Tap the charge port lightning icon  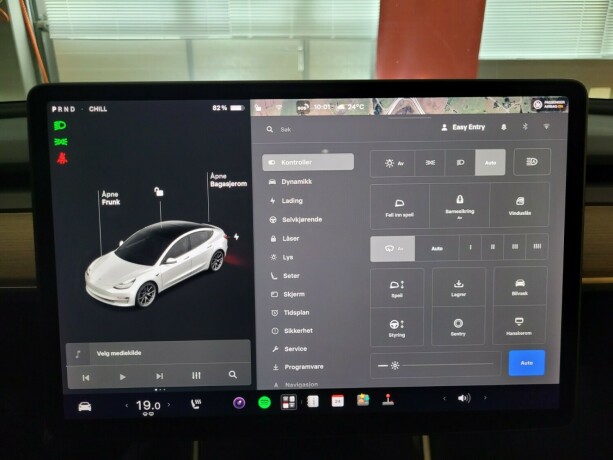[236, 236]
